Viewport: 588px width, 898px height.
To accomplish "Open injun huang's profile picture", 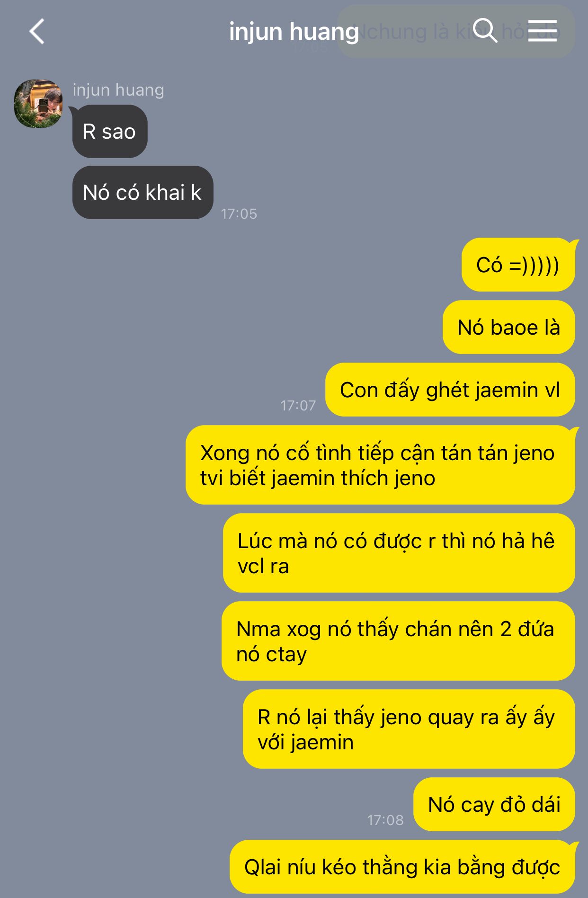I will [x=39, y=104].
